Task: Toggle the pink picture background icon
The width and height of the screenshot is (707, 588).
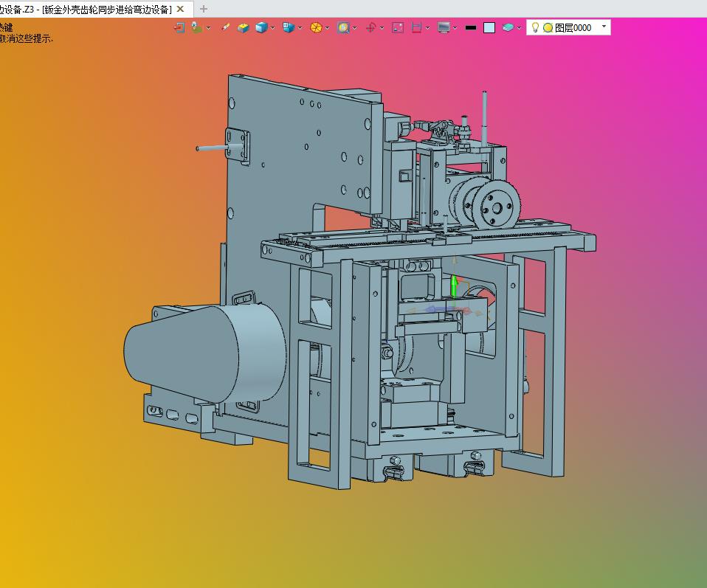Action: pyautogui.click(x=398, y=28)
